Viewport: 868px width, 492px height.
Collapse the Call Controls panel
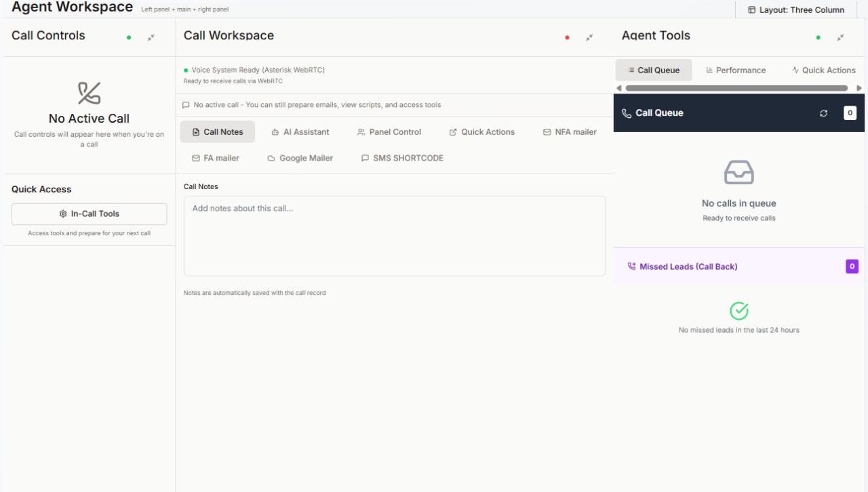(151, 37)
